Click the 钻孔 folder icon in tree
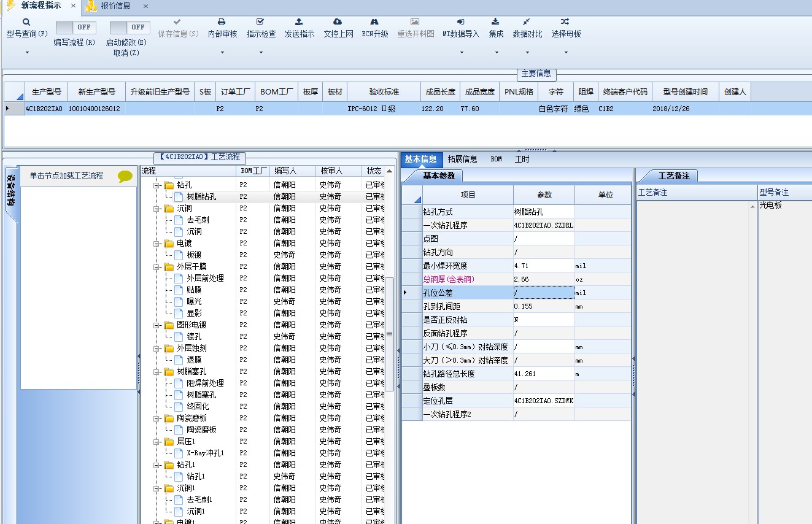Screen dimensions: 812x524 pyautogui.click(x=169, y=185)
